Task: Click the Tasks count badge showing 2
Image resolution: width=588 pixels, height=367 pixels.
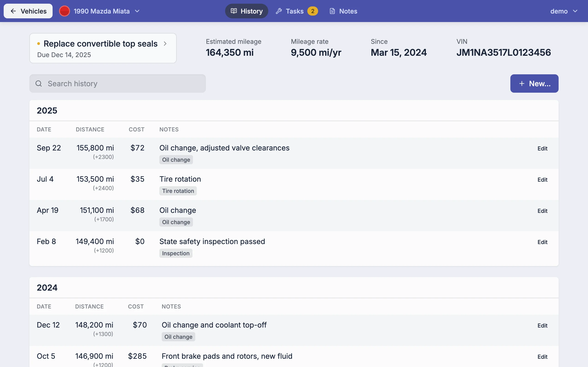Action: point(312,11)
